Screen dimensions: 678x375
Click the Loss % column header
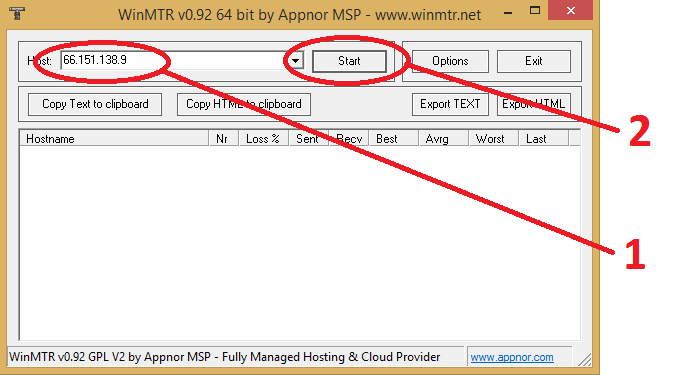(x=264, y=138)
